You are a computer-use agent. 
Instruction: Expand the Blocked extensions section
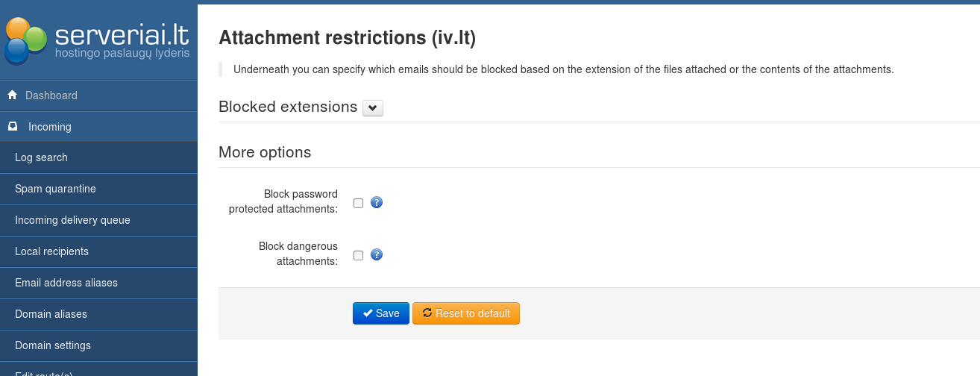point(373,108)
